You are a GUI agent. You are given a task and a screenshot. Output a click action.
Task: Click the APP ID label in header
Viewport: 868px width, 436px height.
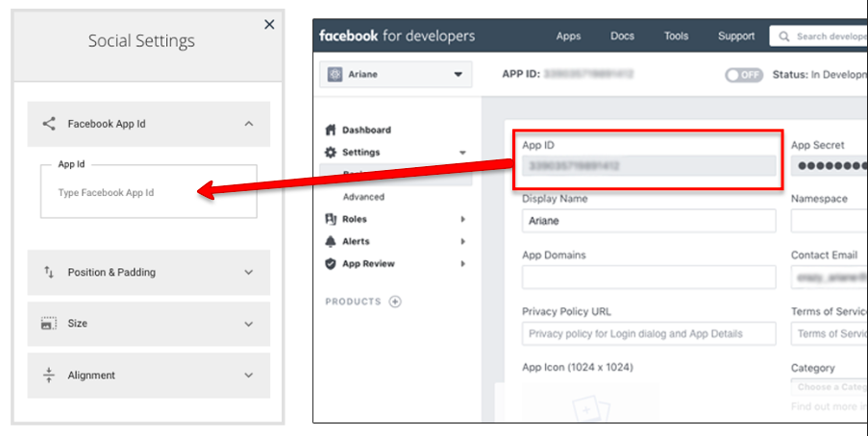521,74
